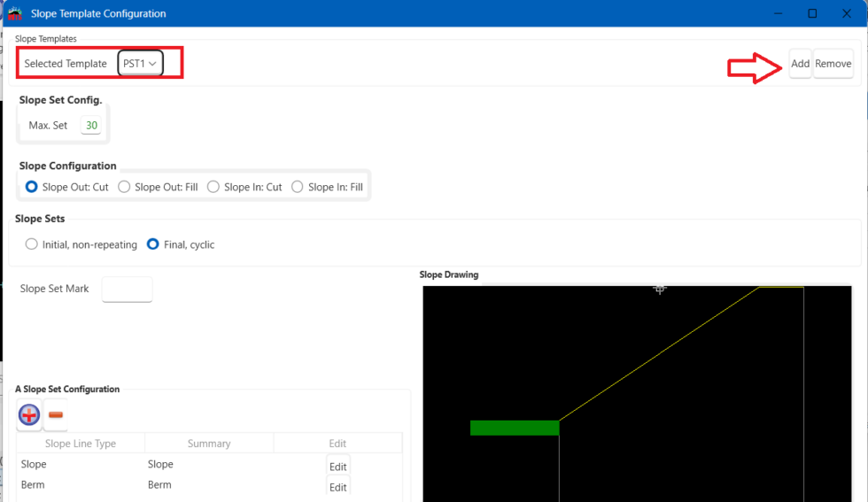Click the red plus add slope line icon
Screen dimensions: 868x502
click(29, 414)
